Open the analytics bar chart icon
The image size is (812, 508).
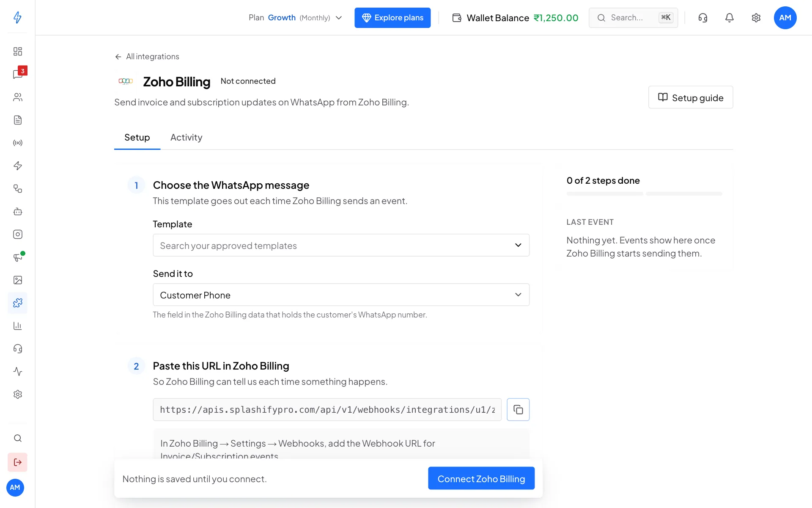(x=17, y=326)
